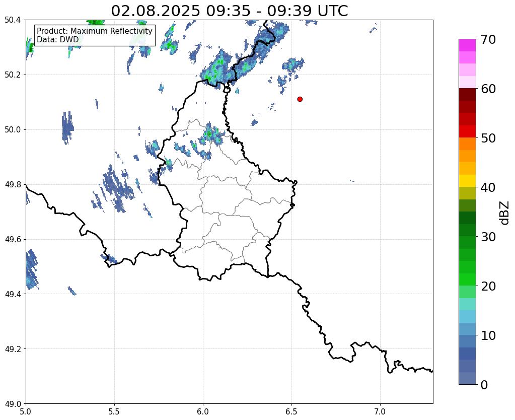Viewport: 515px width, 420px height.
Task: Click the 0 dBZ colorbar tick label
Action: click(484, 385)
